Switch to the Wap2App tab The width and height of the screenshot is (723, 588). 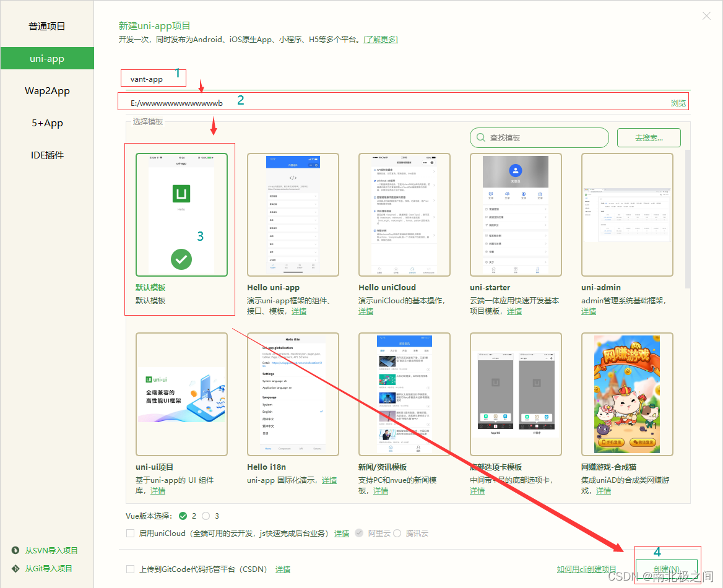[47, 91]
